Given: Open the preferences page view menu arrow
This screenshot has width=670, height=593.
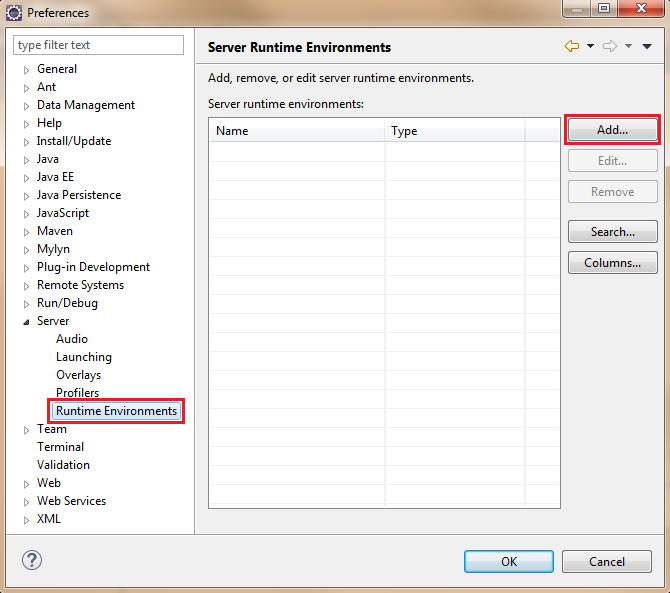Looking at the screenshot, I should (x=647, y=47).
